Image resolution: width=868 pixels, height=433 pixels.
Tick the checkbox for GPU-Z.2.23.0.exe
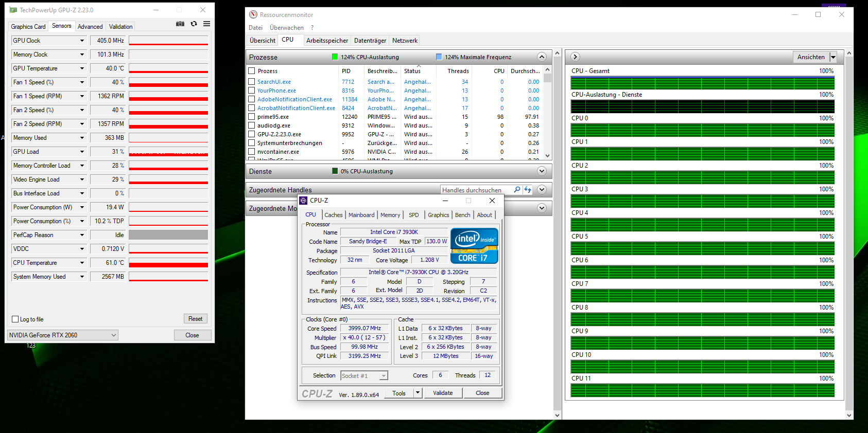[252, 134]
